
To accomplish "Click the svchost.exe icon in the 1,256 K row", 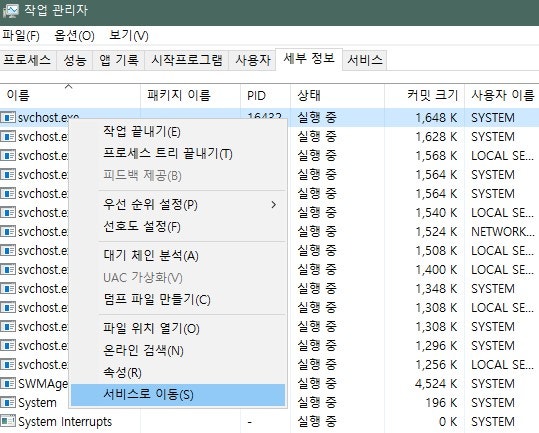I will (x=8, y=364).
